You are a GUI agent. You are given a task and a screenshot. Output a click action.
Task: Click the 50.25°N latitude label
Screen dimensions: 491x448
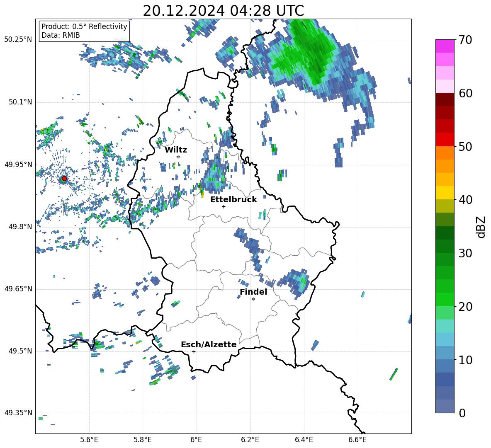[18, 40]
